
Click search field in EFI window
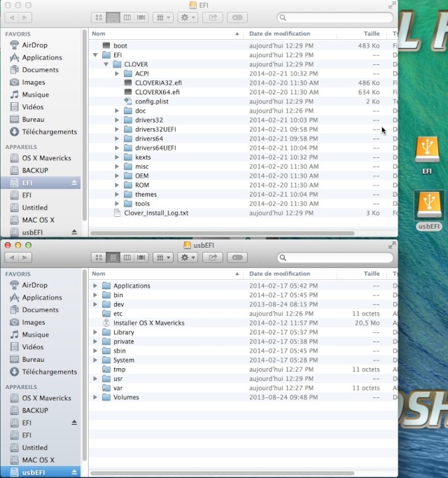(x=335, y=17)
